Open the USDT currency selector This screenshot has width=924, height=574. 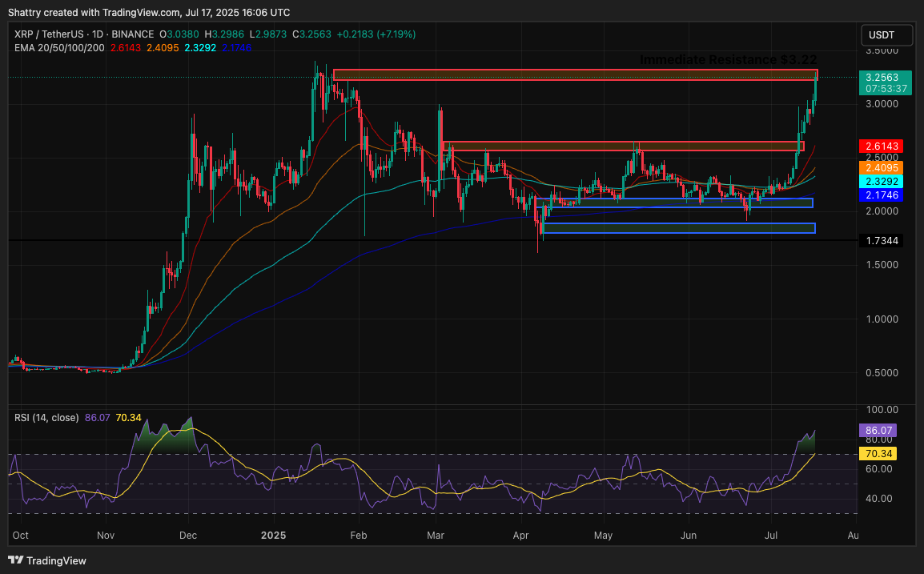pyautogui.click(x=888, y=35)
